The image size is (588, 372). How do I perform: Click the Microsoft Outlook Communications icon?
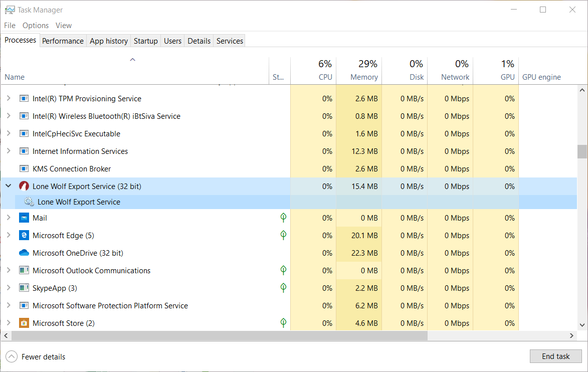click(24, 270)
